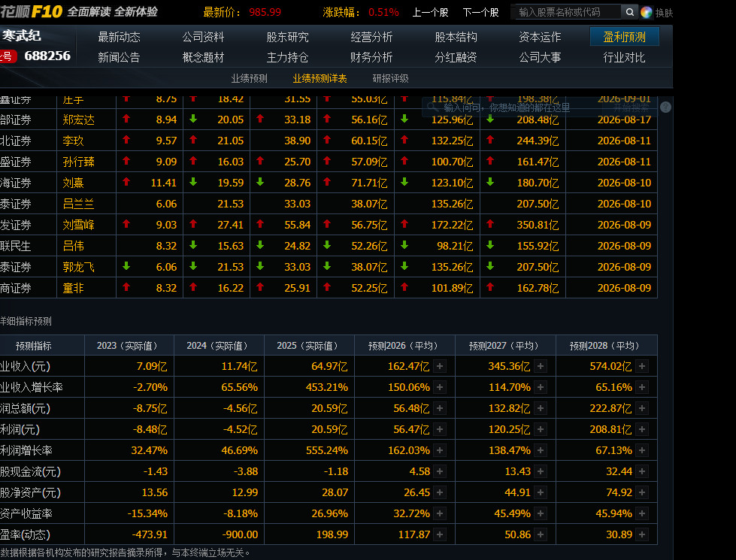Screen dimensions: 736x560
Task: Click the gray question mark help icon
Action: [x=665, y=107]
